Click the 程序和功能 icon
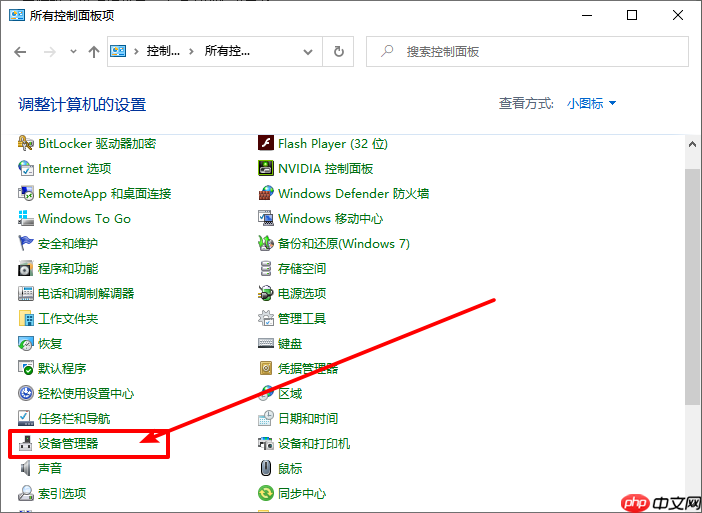 coord(26,269)
